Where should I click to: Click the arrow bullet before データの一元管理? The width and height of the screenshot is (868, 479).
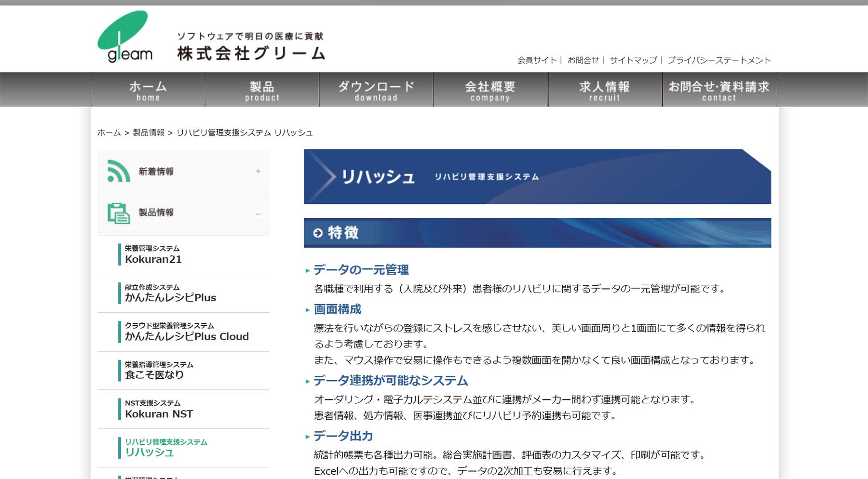pos(308,271)
